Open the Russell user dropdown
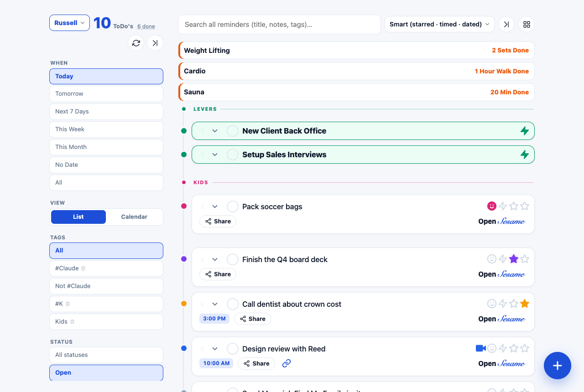The height and width of the screenshot is (392, 584). click(x=69, y=23)
